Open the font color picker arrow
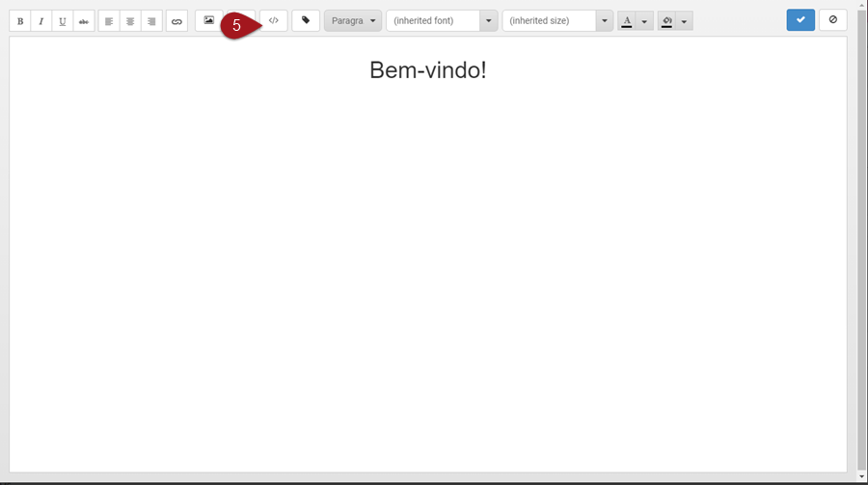The image size is (868, 485). [644, 21]
